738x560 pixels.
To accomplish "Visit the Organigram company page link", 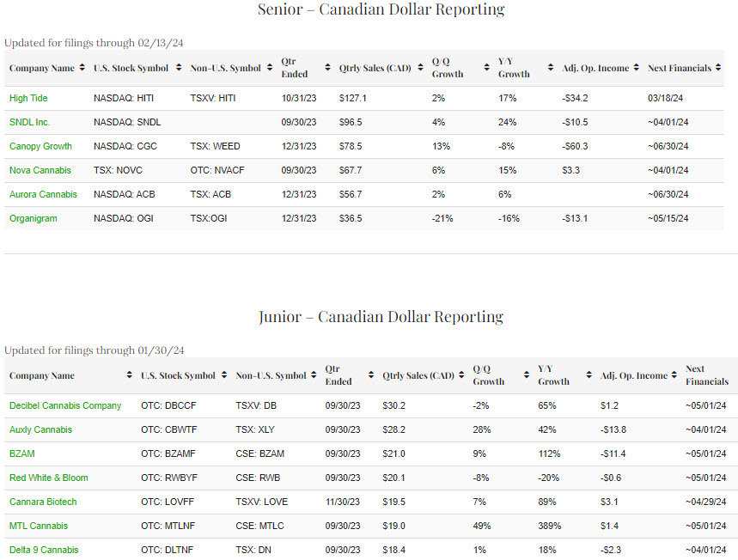I will point(33,218).
